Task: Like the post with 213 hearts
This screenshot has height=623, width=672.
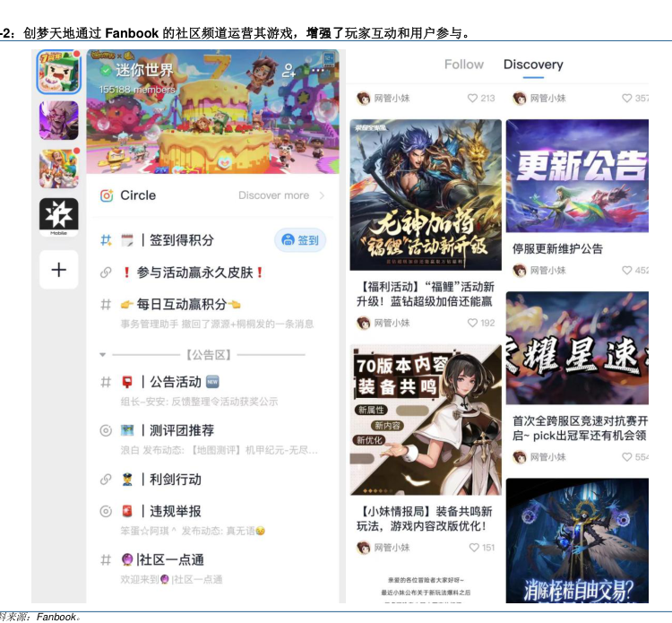Action: tap(473, 99)
